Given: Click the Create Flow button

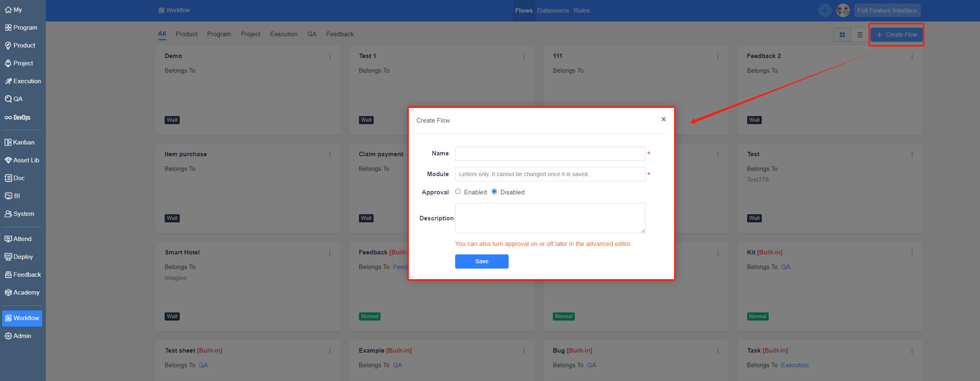Looking at the screenshot, I should [x=896, y=35].
